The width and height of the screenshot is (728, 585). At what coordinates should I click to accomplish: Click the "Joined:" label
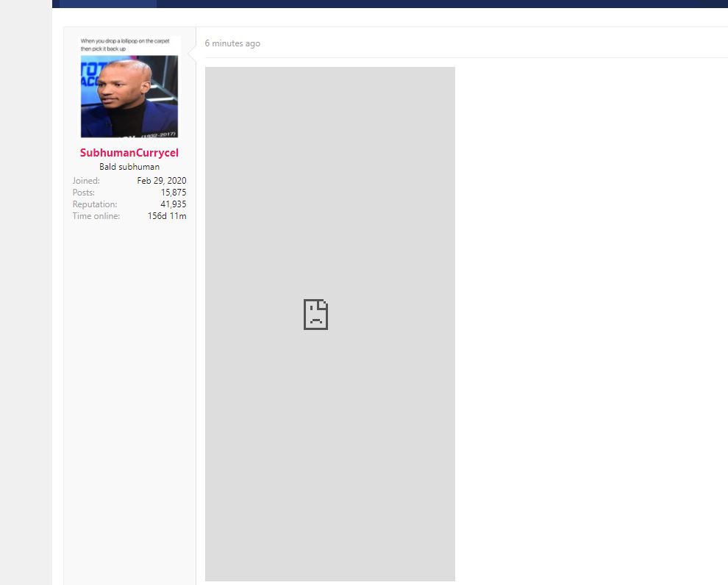(x=86, y=181)
